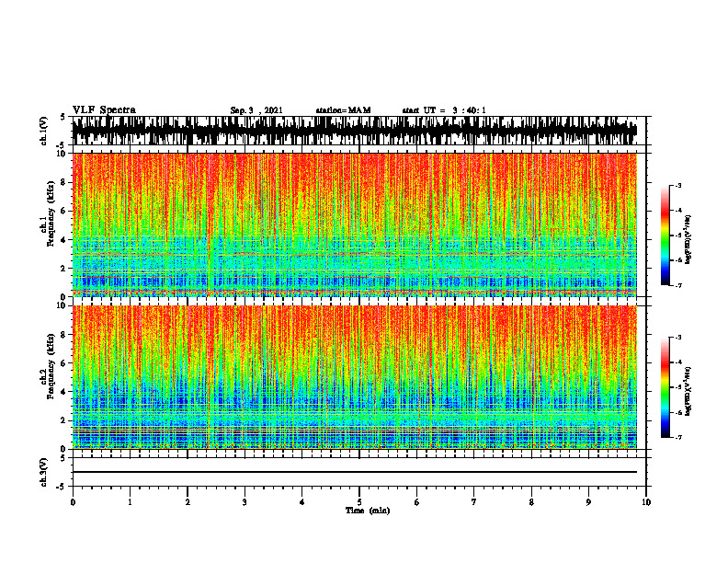
Task: Click the "ch.3(V)" axis label
Action: (44, 472)
